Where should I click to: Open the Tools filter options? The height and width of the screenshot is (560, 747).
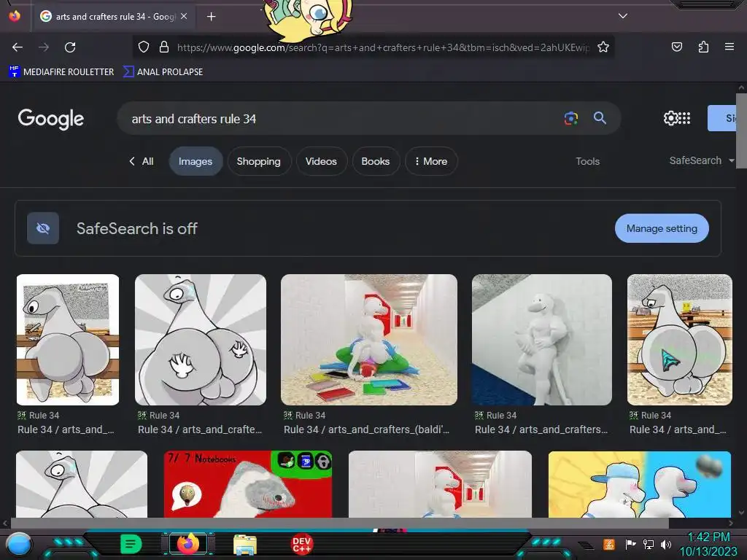pyautogui.click(x=587, y=161)
